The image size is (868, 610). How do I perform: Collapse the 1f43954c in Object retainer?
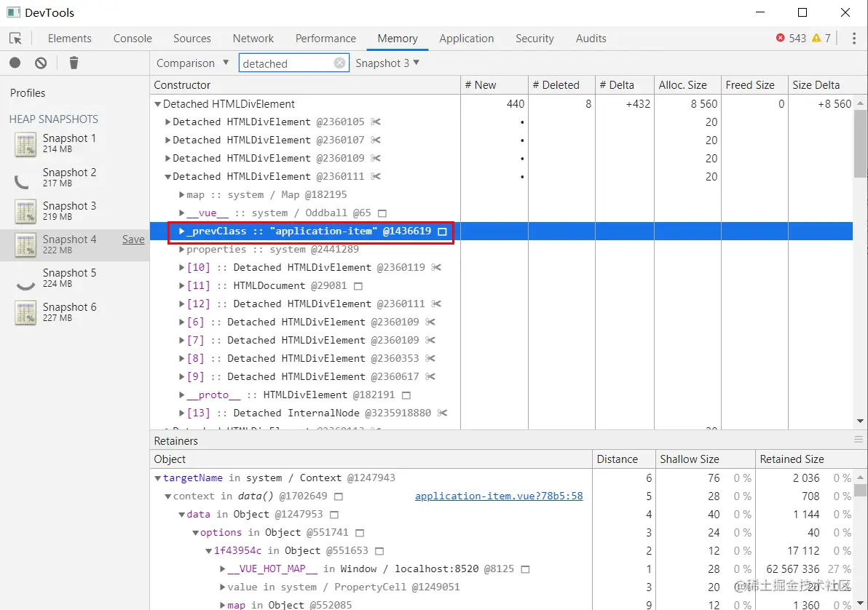209,551
